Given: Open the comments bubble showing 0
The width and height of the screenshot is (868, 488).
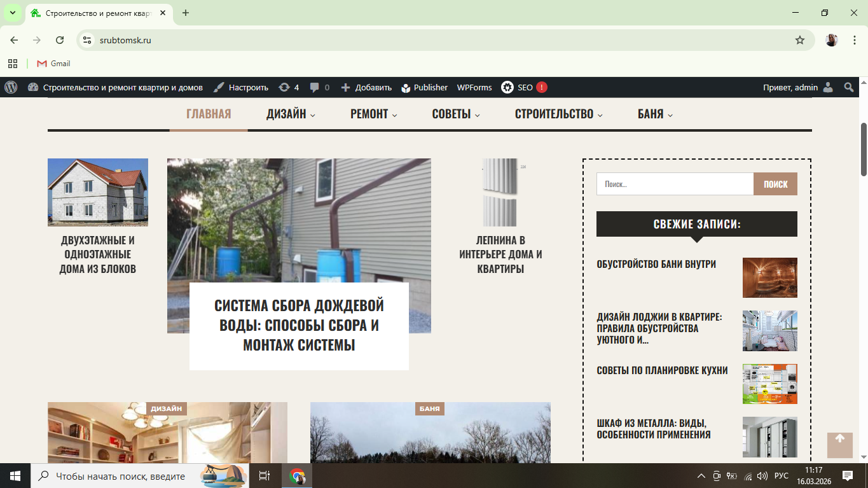Looking at the screenshot, I should (320, 87).
